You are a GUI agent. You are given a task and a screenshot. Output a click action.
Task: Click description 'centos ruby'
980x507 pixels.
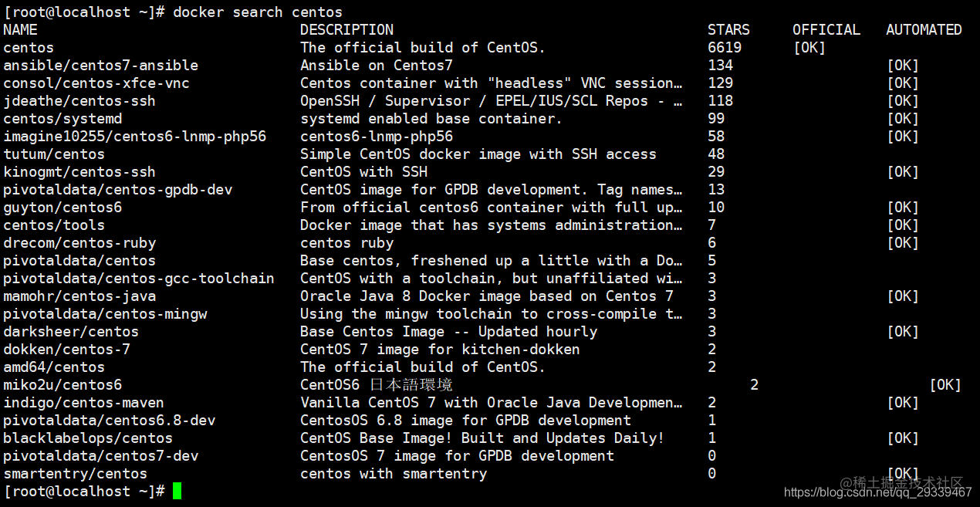click(346, 243)
